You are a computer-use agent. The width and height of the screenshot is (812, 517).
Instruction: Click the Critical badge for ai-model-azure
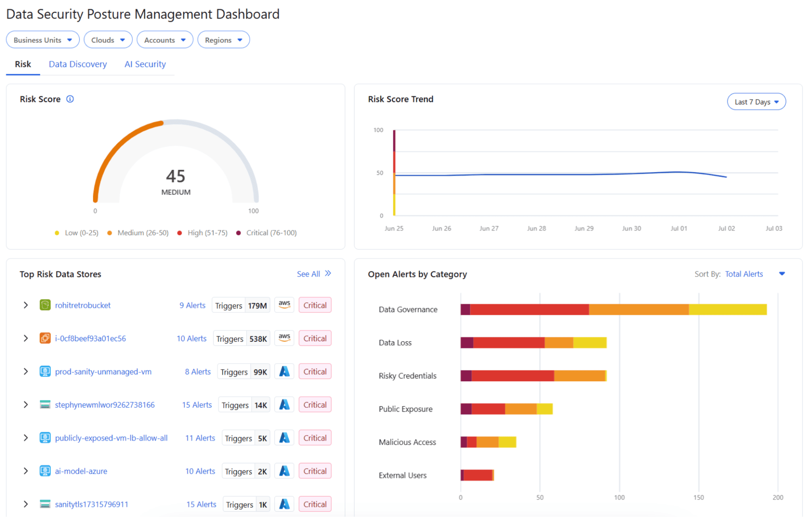315,471
